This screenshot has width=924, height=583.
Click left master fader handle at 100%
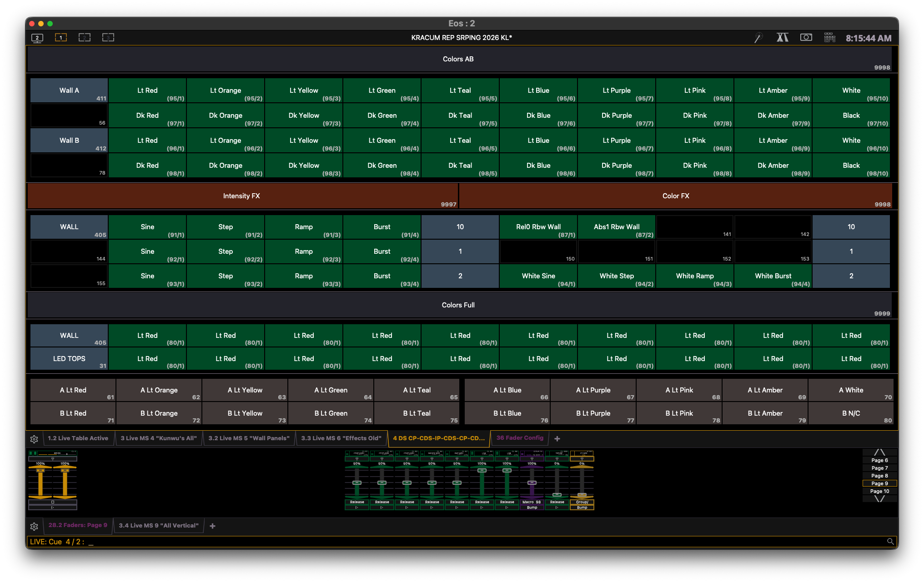tap(40, 470)
